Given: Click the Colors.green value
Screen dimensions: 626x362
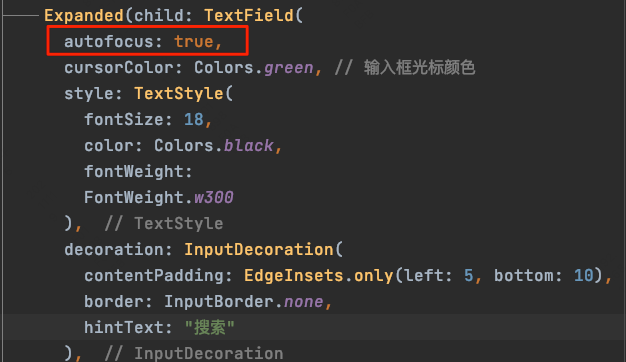Looking at the screenshot, I should [x=254, y=68].
